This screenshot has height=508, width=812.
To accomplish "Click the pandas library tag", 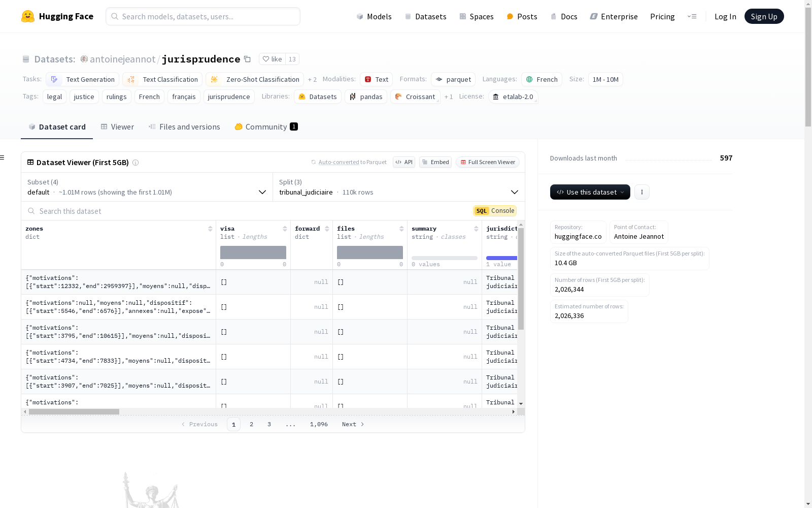I will click(366, 97).
